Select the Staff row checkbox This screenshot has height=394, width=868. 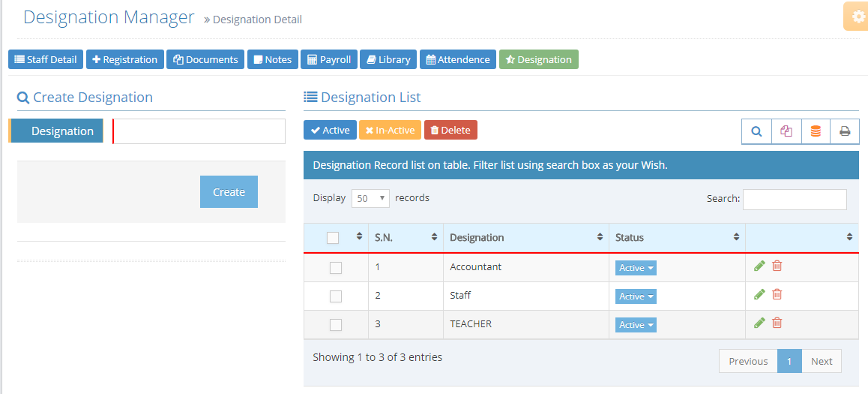coord(336,296)
